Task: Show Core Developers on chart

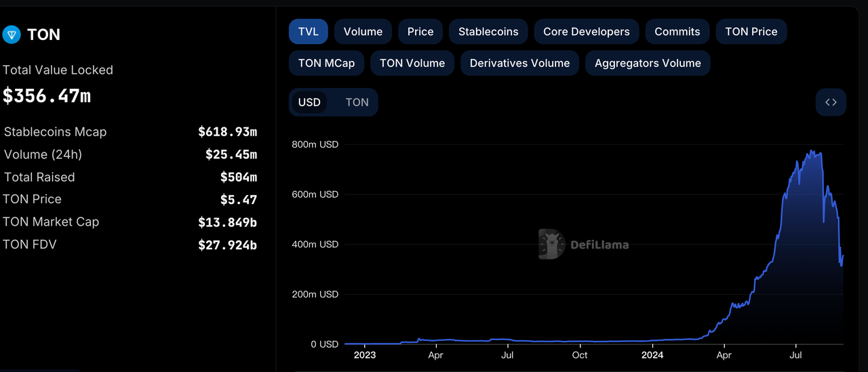Action: pyautogui.click(x=587, y=32)
